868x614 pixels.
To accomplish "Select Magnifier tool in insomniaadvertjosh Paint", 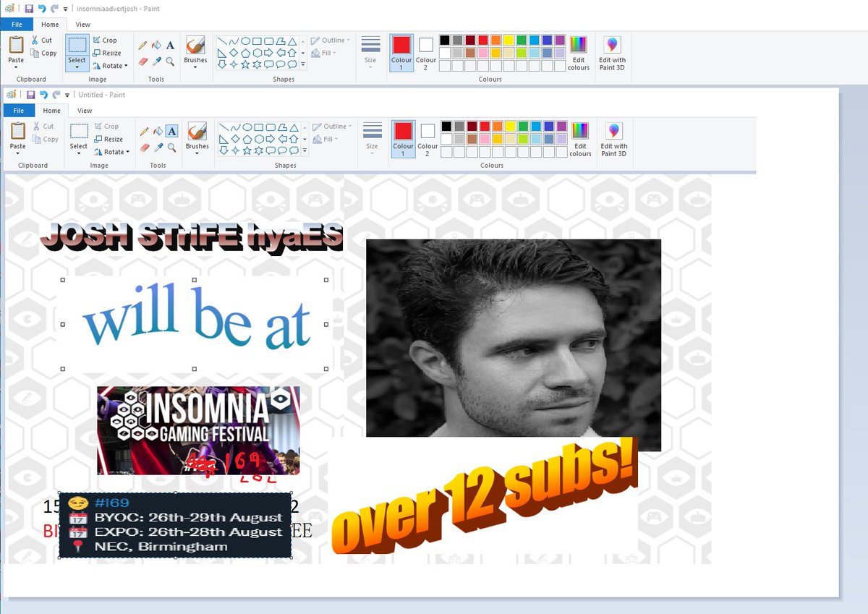I will point(170,61).
